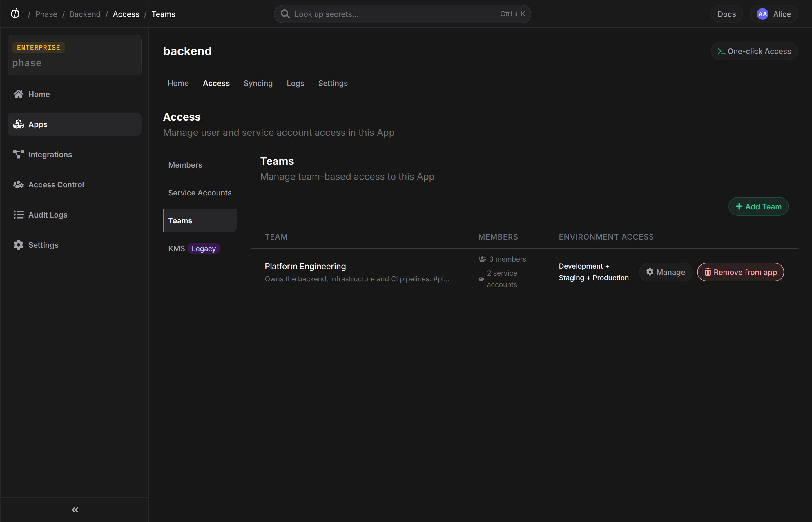Click 'Development + Staging + Production' access text
The width and height of the screenshot is (812, 522).
594,272
